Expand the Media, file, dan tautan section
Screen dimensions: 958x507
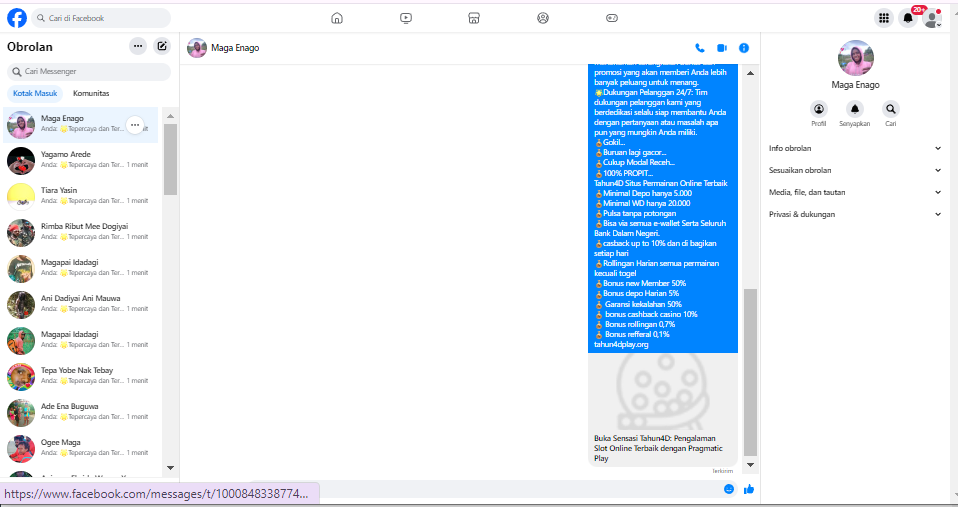point(855,192)
